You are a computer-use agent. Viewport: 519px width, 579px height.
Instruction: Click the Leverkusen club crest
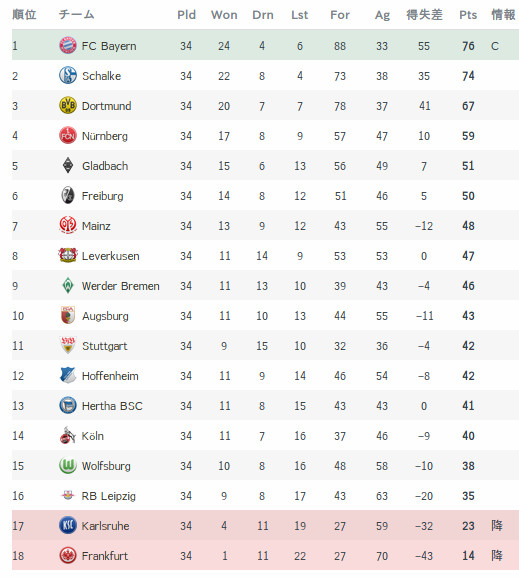68,256
